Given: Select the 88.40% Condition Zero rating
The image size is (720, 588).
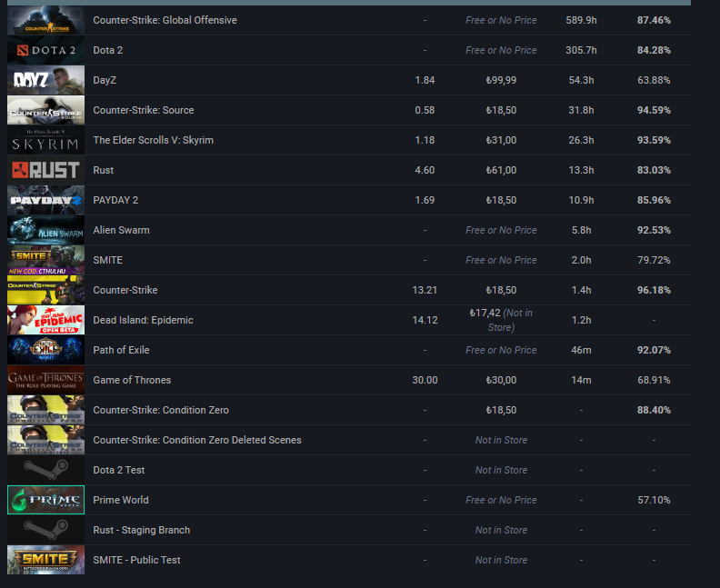Looking at the screenshot, I should (x=654, y=410).
